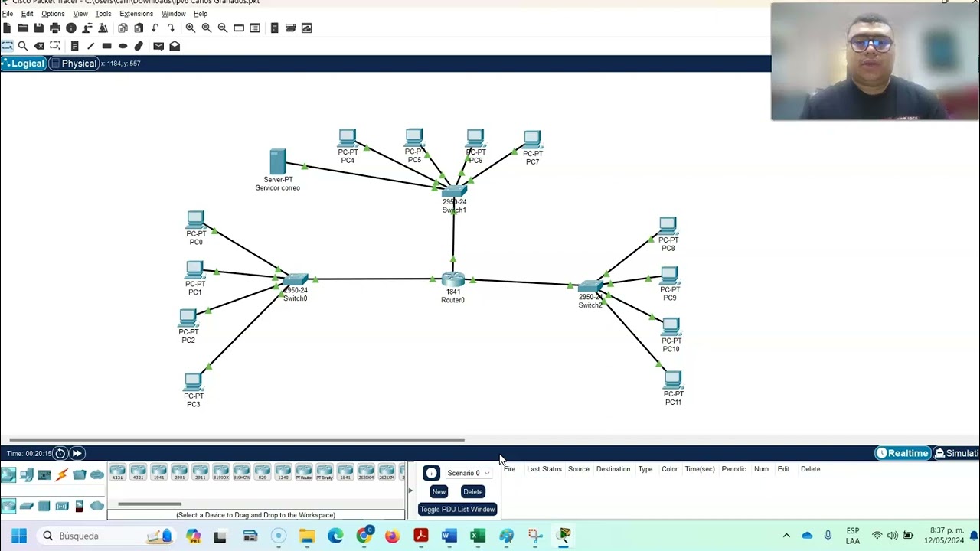Open the Tools menu
Screen dimensions: 980x551
(103, 14)
